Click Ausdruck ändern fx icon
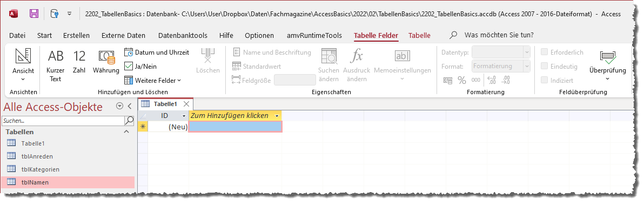Image resolution: width=644 pixels, height=204 pixels. (357, 65)
